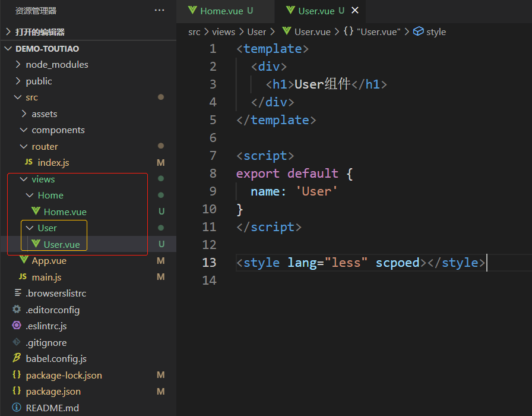Image resolution: width=532 pixels, height=416 pixels.
Task: Click the ESLint icon of .eslintrc.js
Action: coord(17,326)
